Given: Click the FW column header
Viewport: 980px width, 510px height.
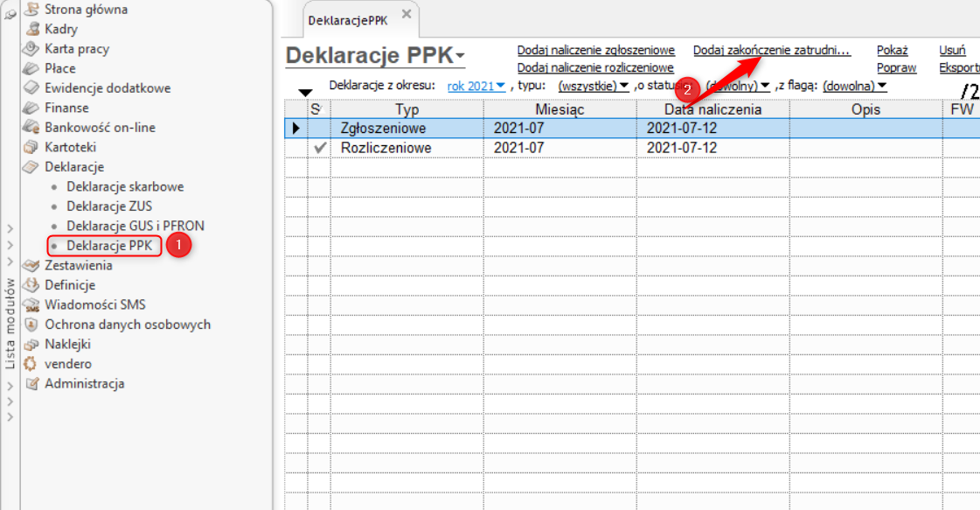Looking at the screenshot, I should click(962, 109).
